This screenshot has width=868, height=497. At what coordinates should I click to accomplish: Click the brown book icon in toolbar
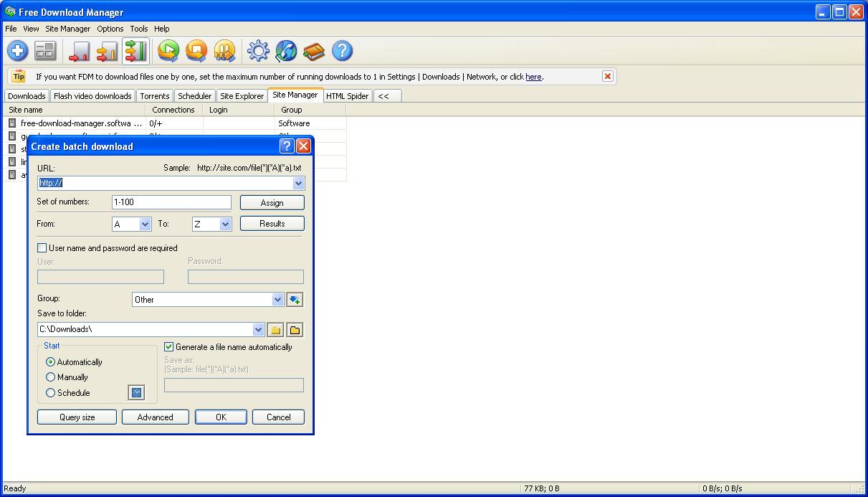coord(314,50)
